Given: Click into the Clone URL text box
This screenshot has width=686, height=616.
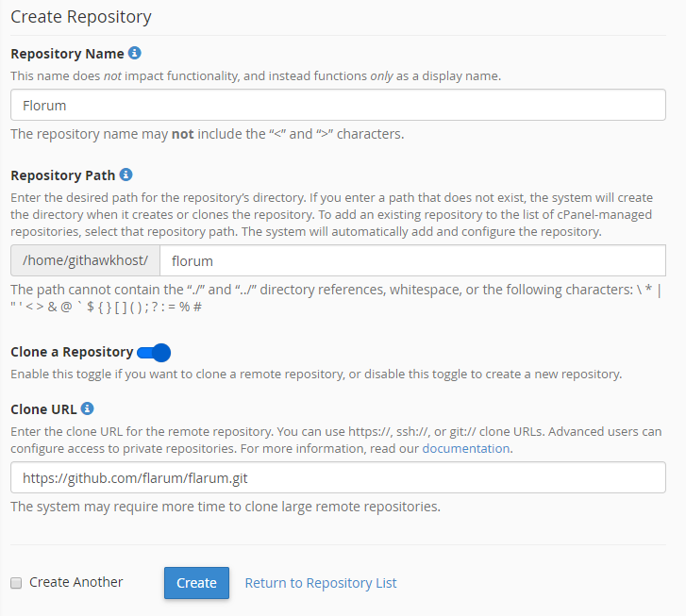Looking at the screenshot, I should tap(338, 478).
